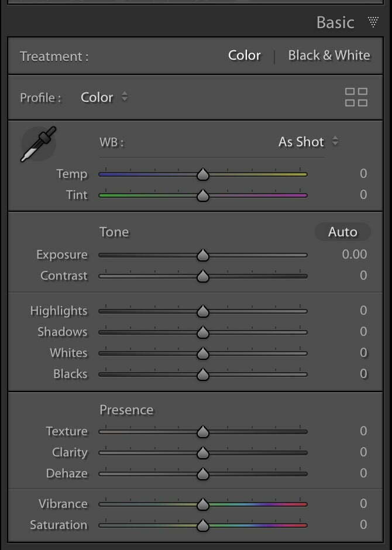Choose the Color treatment option
392x550 pixels.
245,55
